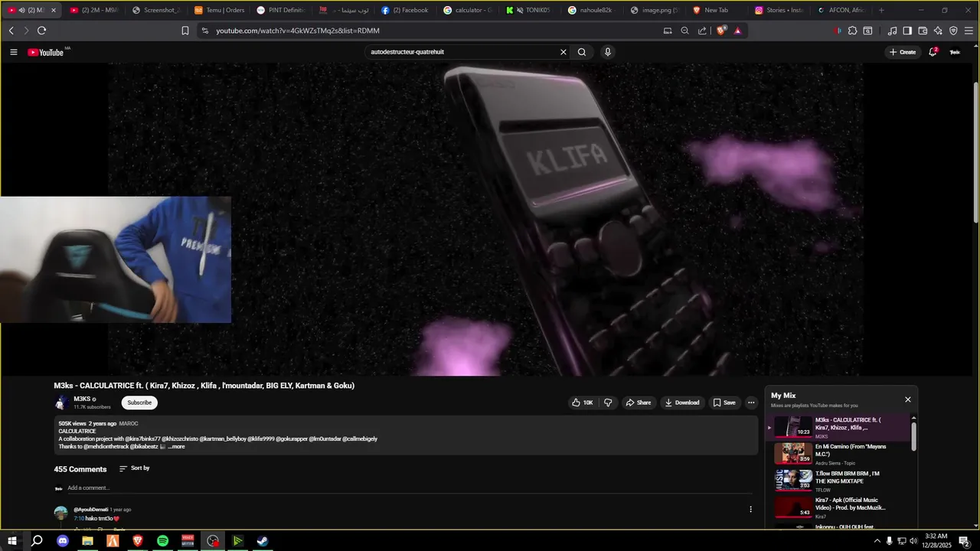
Task: Start voice search with the microphone
Action: click(608, 52)
